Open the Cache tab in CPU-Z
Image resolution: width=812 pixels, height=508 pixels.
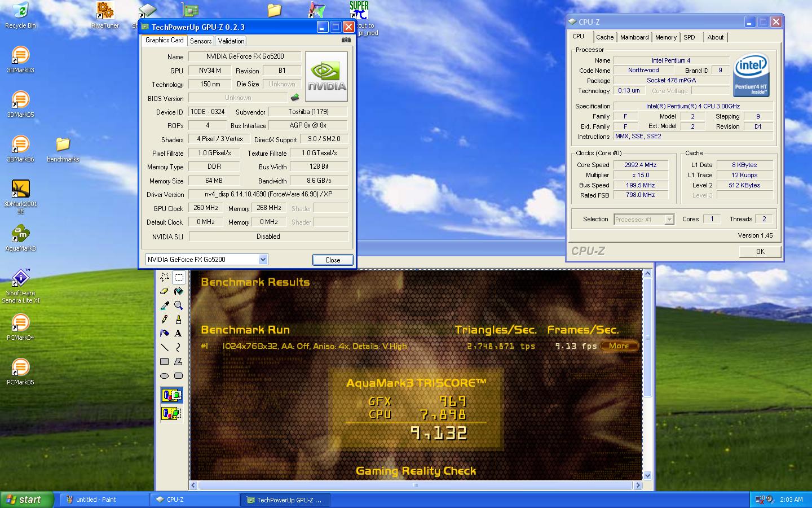click(604, 37)
